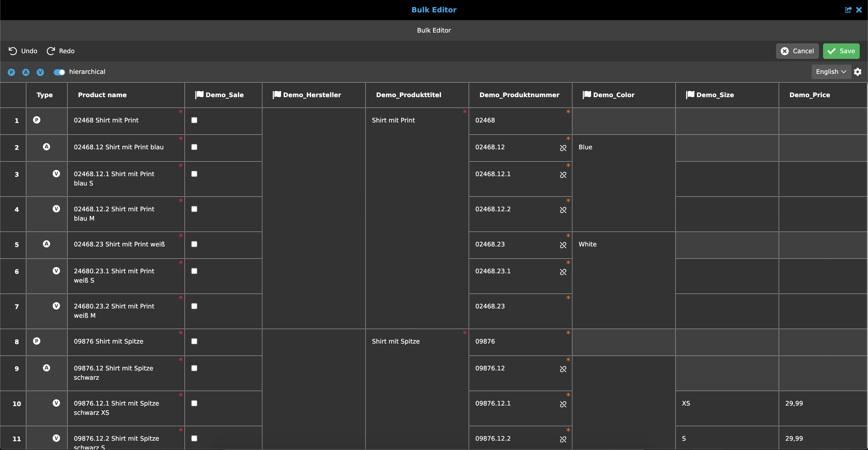Image resolution: width=868 pixels, height=450 pixels.
Task: Click the Demo_Color column header
Action: [613, 95]
